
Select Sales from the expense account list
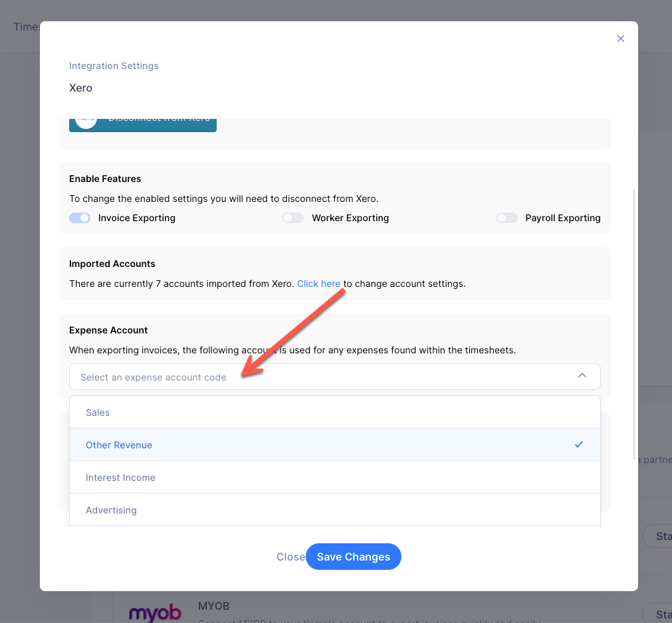pyautogui.click(x=335, y=412)
